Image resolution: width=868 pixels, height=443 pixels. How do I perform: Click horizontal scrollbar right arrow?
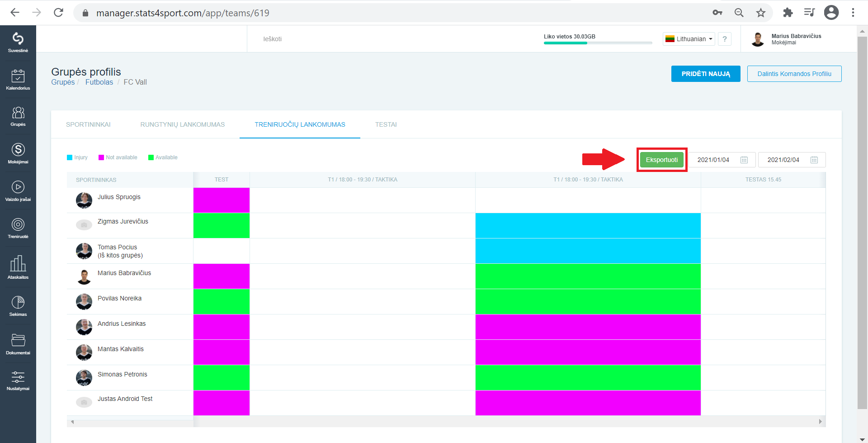821,422
